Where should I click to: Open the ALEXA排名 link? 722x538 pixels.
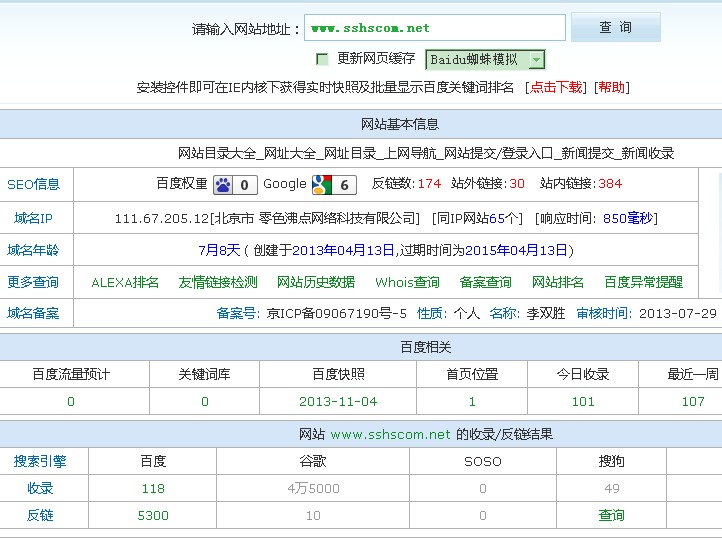pos(125,282)
